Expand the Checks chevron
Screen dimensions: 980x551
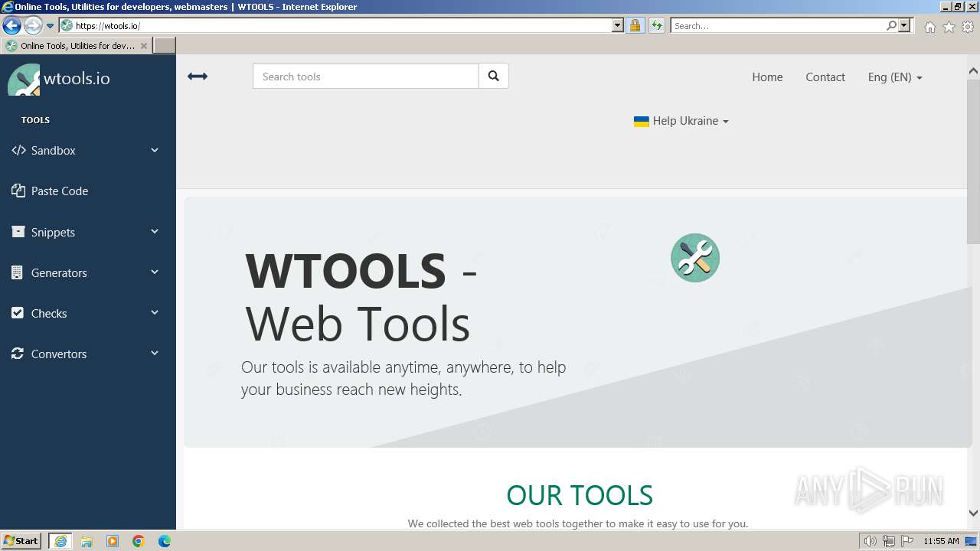155,312
